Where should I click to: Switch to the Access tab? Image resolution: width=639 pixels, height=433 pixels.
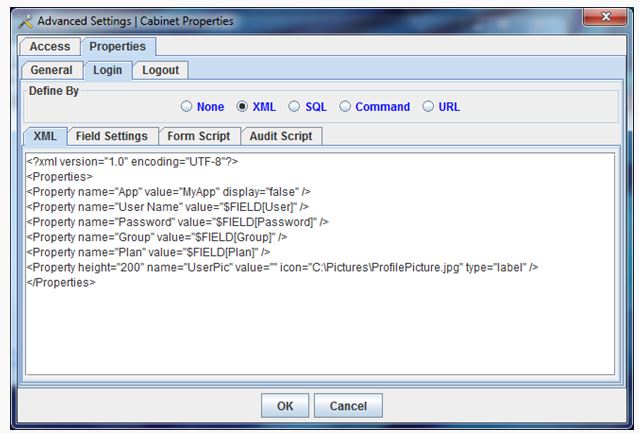coord(49,47)
